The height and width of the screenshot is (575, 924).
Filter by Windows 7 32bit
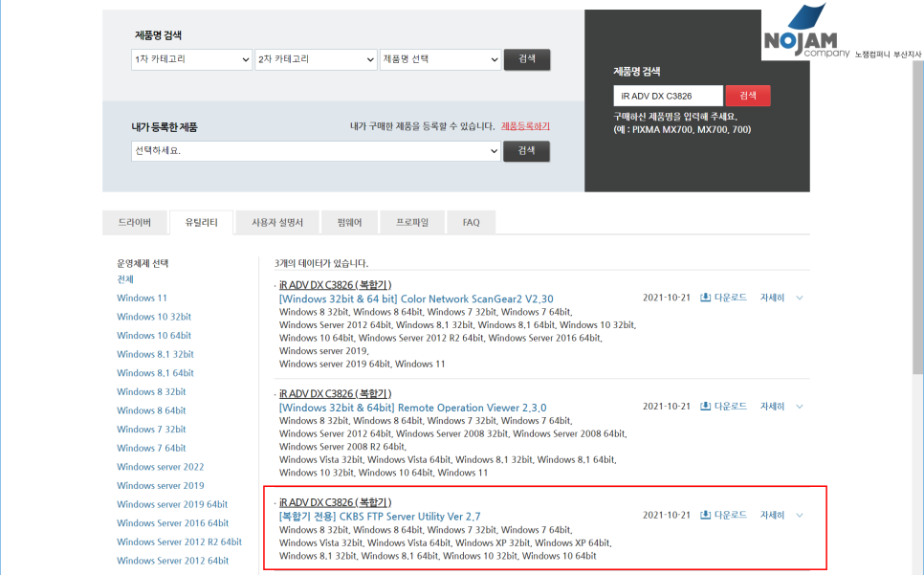pyautogui.click(x=151, y=430)
